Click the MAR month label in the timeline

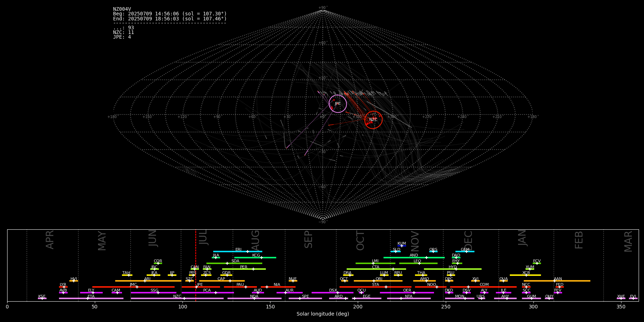(628, 241)
